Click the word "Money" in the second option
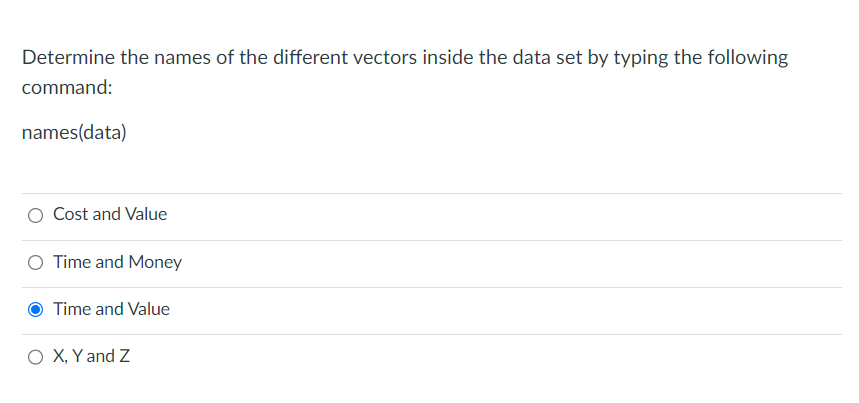Screen dimensions: 859x403 coord(154,262)
